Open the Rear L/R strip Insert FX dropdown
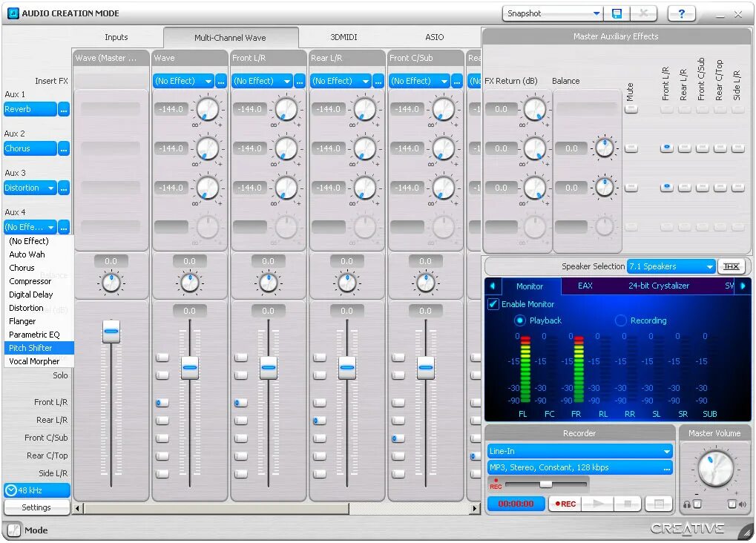The width and height of the screenshot is (756, 543). click(341, 81)
